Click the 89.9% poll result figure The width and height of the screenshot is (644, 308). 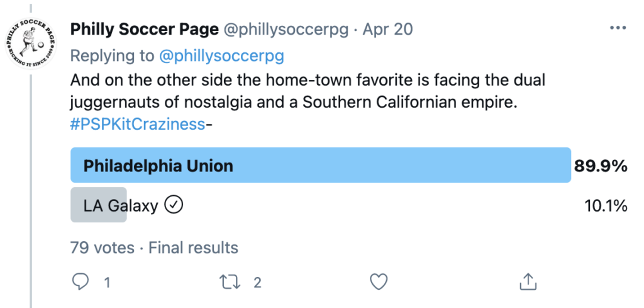(x=601, y=166)
